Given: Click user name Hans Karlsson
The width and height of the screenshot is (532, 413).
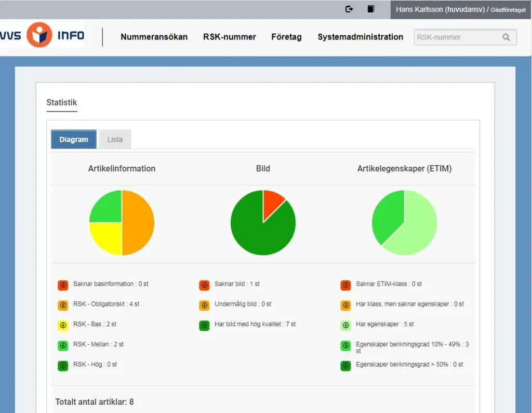Looking at the screenshot, I should 440,9.
